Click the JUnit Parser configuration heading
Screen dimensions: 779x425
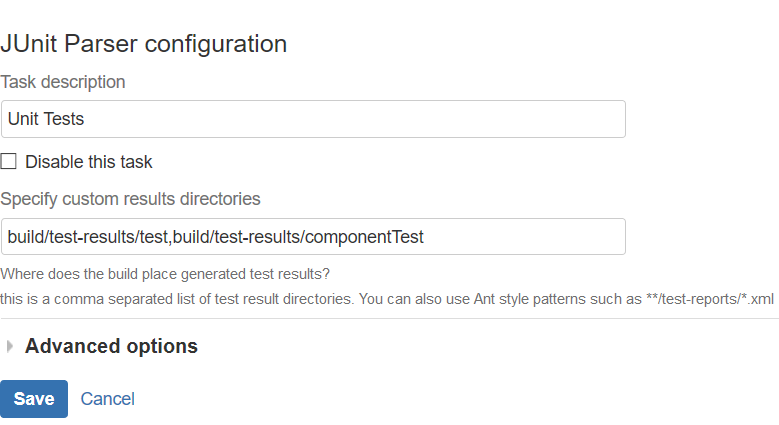pyautogui.click(x=144, y=44)
